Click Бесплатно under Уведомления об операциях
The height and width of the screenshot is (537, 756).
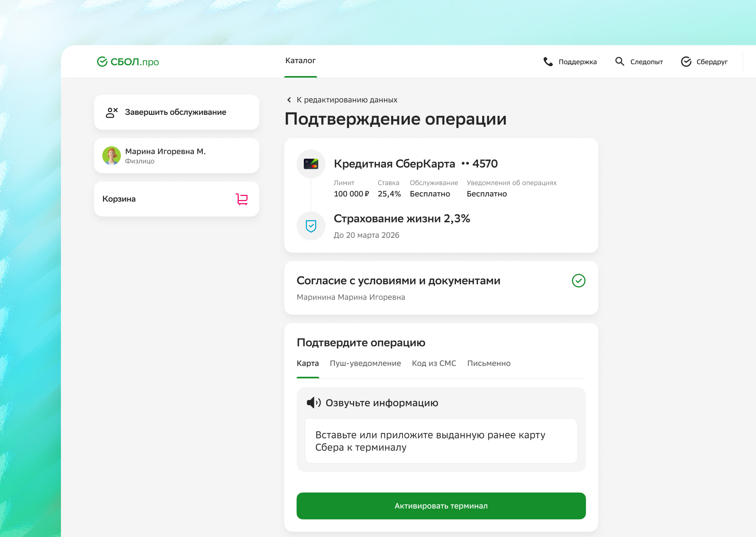(487, 194)
